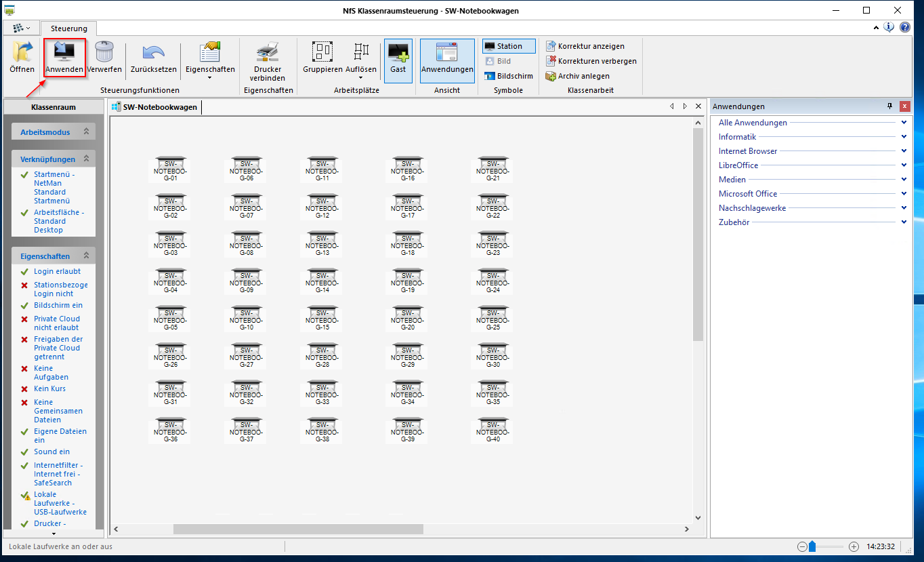This screenshot has width=924, height=562.
Task: Expand the Medien category
Action: pos(904,180)
